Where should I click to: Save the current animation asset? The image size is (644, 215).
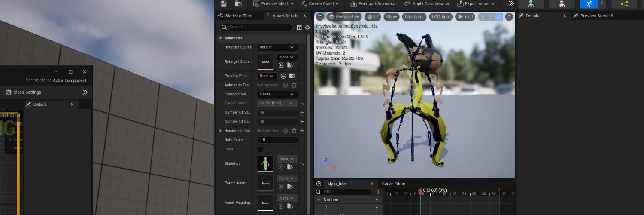[x=223, y=3]
